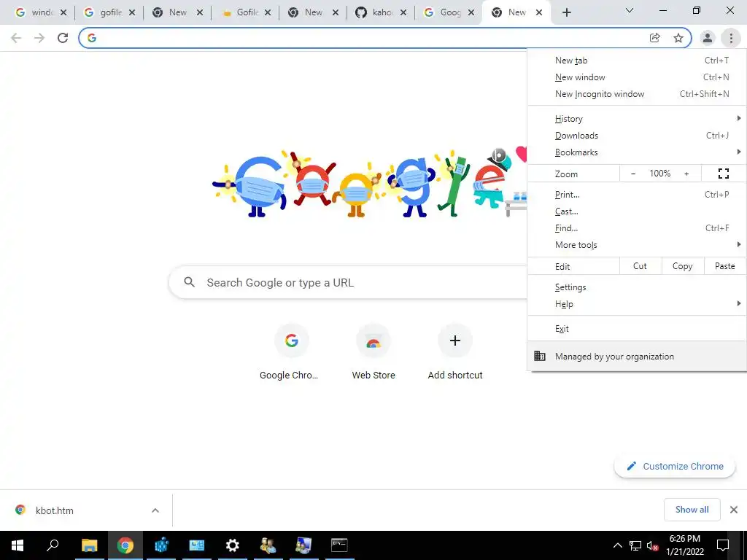Screen dimensions: 747x560
Task: Open the Web Store shortcut
Action: click(x=373, y=352)
